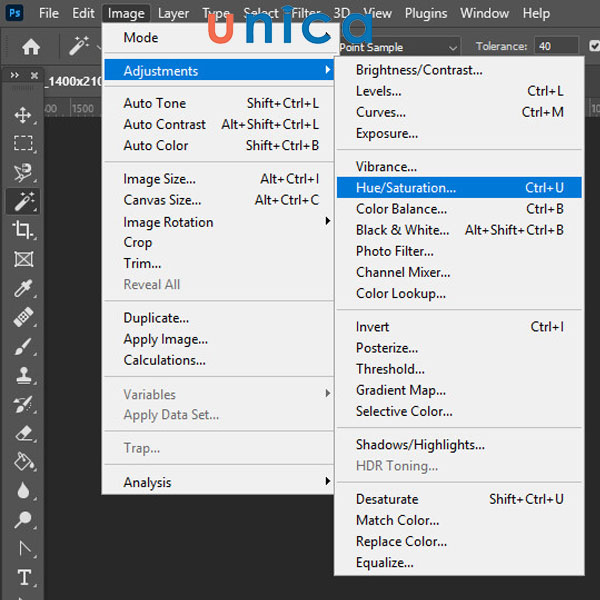Select the Magic Wand tool

click(x=24, y=201)
